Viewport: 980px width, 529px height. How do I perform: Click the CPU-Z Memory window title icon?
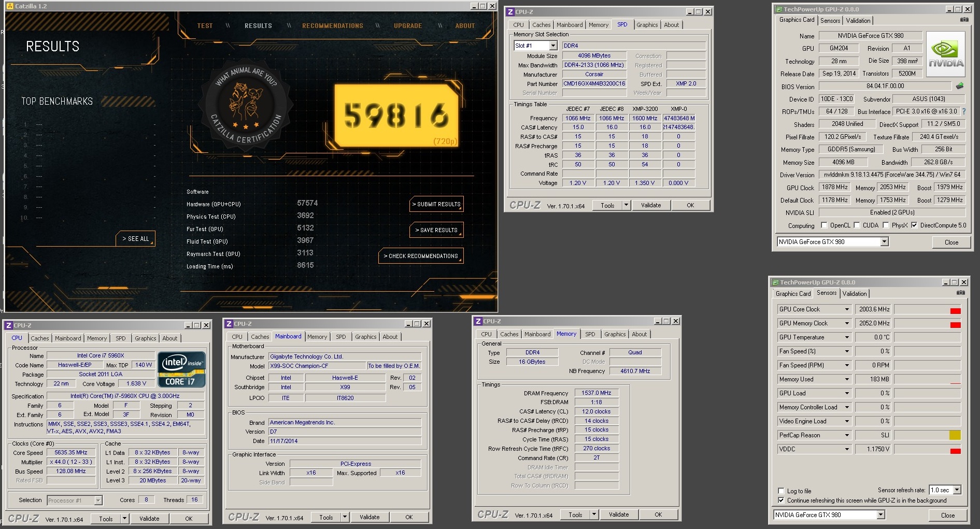click(478, 321)
